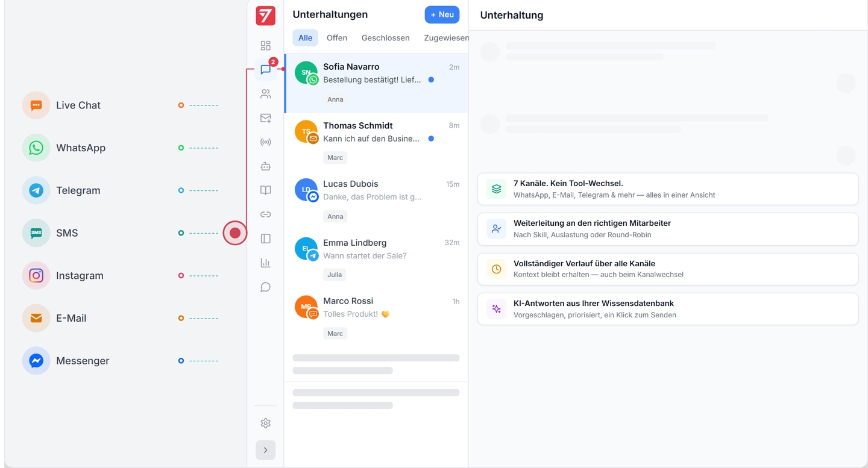Click the + Neu button
868x468 pixels.
[x=442, y=14]
